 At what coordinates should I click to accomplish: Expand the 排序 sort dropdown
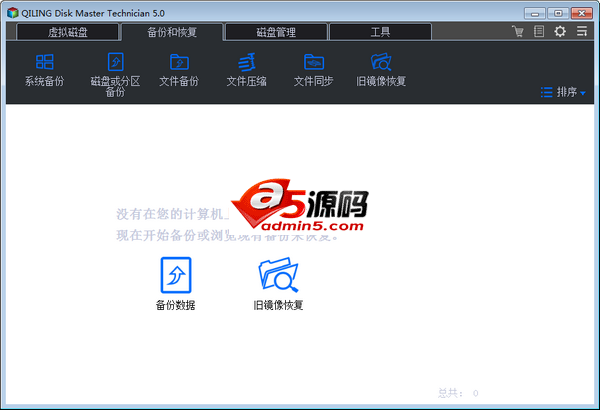563,92
